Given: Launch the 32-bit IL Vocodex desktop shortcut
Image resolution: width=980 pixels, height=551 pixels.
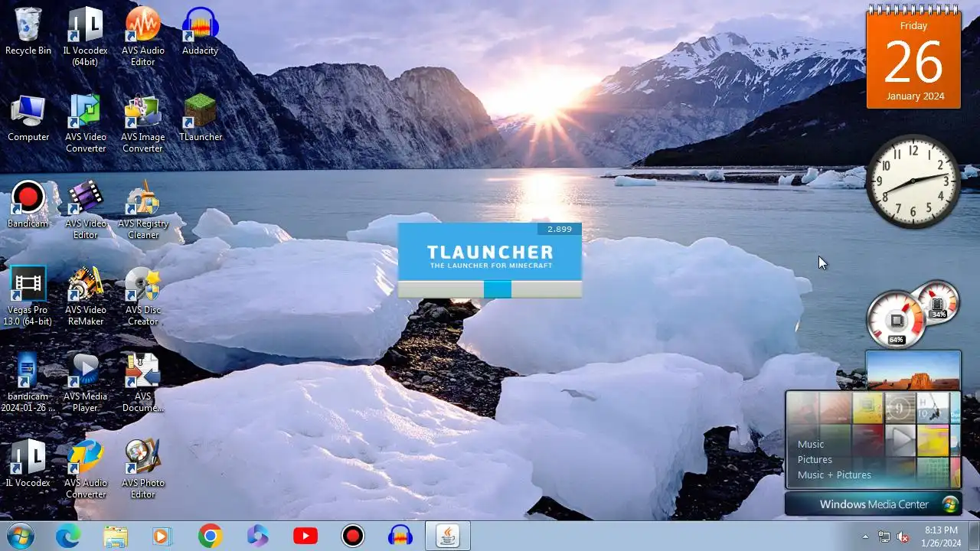Looking at the screenshot, I should [28, 464].
